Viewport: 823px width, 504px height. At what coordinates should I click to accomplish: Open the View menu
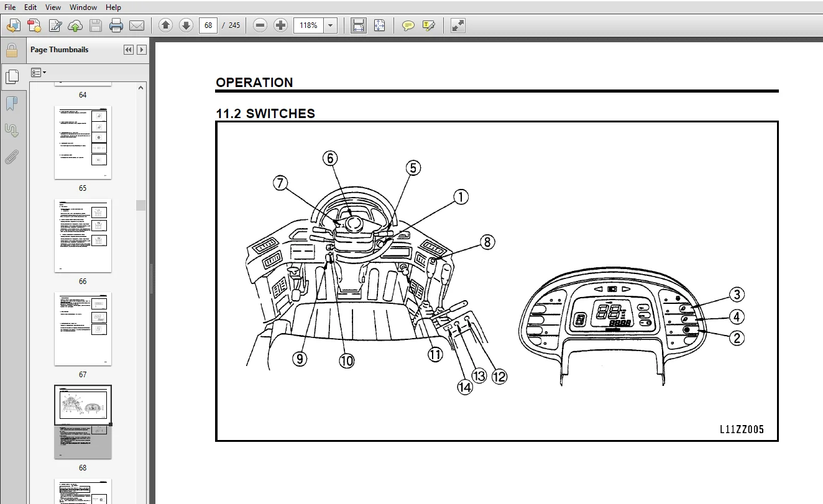tap(53, 7)
